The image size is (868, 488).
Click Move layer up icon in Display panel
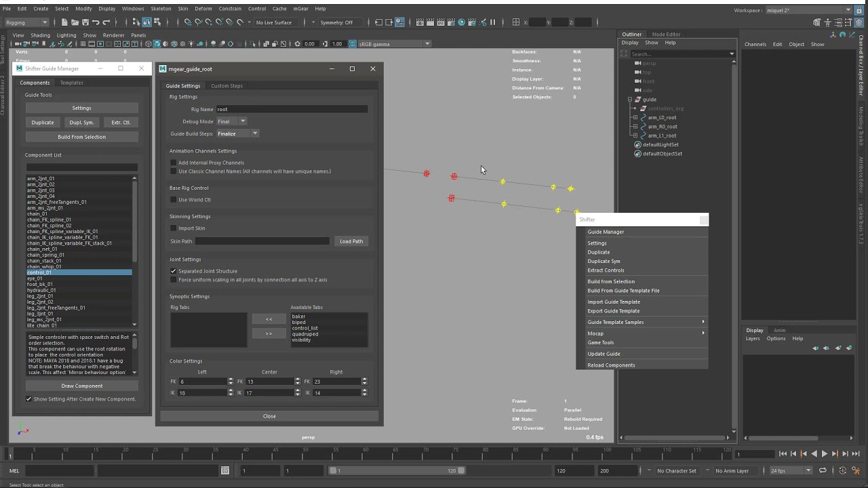tap(815, 348)
